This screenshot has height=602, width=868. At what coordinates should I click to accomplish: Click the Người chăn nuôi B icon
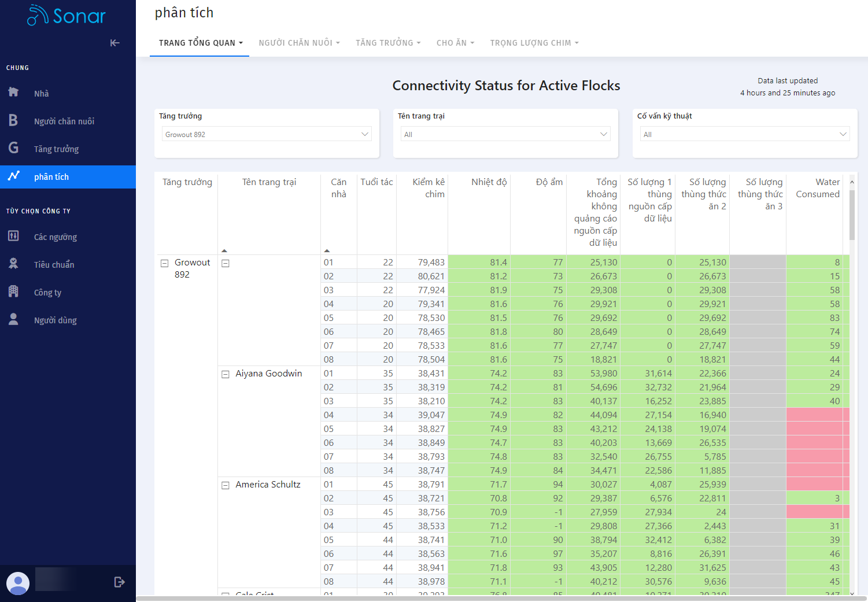click(x=13, y=120)
